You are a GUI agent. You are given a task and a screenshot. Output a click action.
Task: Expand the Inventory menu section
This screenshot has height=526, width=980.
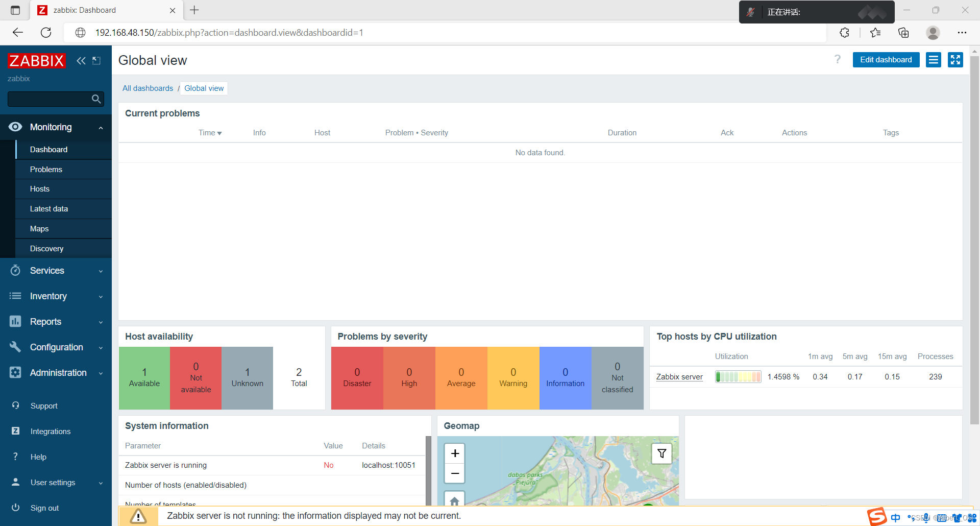tap(101, 297)
